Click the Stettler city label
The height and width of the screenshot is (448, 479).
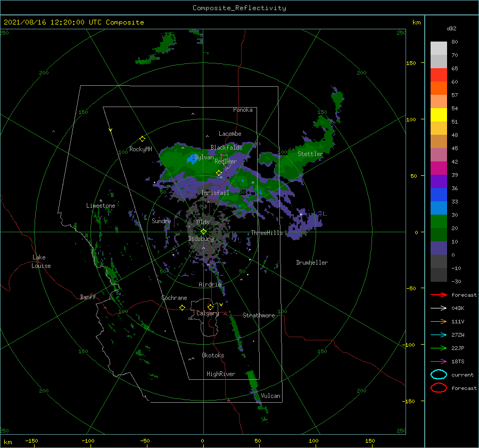[310, 154]
